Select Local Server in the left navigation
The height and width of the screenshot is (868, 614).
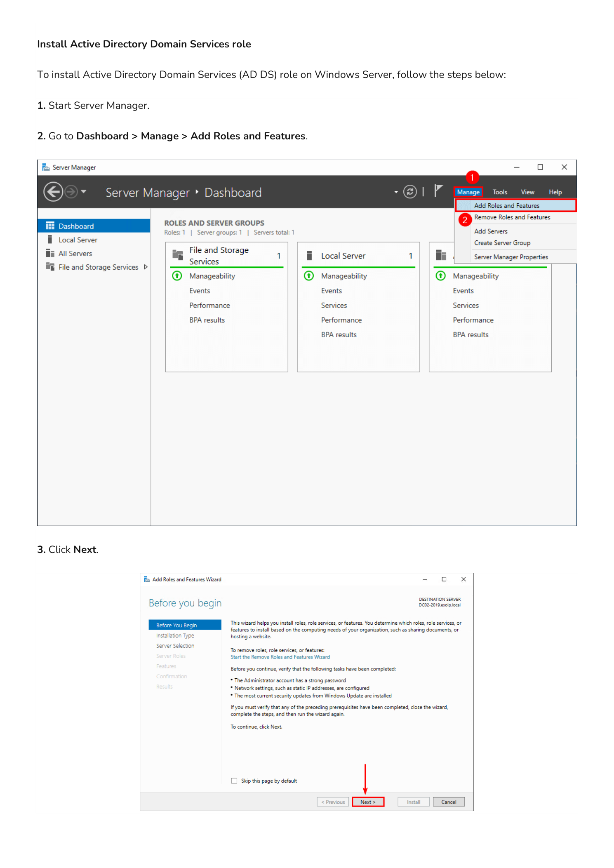(x=94, y=240)
